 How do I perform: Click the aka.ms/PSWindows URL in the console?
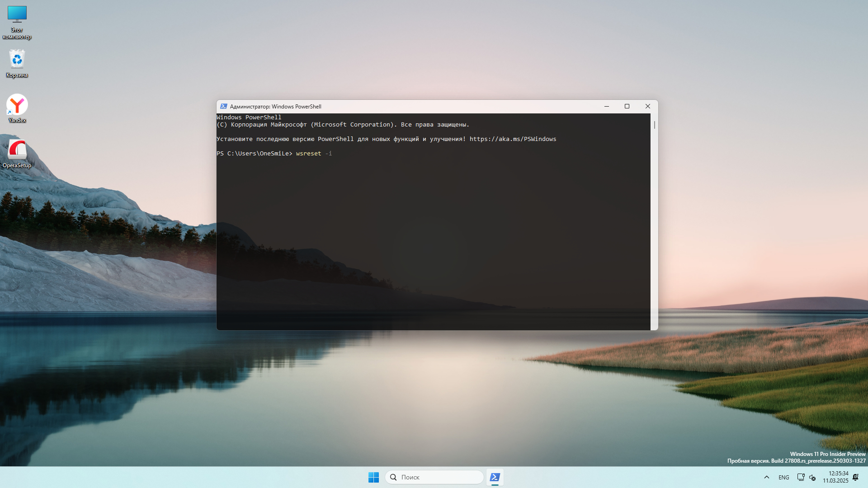(x=513, y=139)
